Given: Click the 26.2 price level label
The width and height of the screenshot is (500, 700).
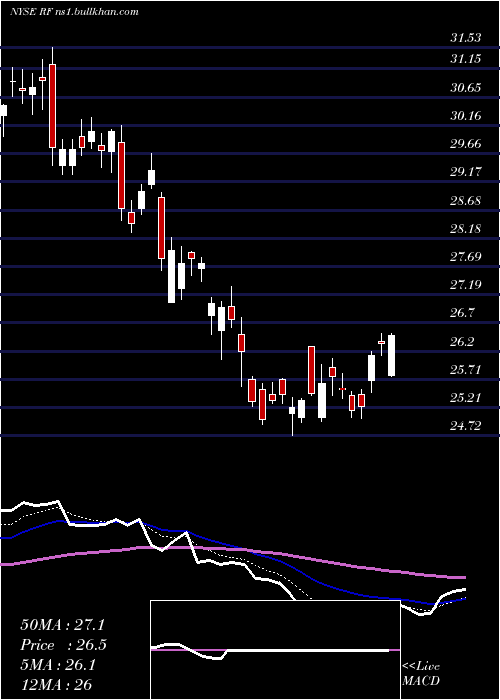Looking at the screenshot, I should tap(462, 342).
